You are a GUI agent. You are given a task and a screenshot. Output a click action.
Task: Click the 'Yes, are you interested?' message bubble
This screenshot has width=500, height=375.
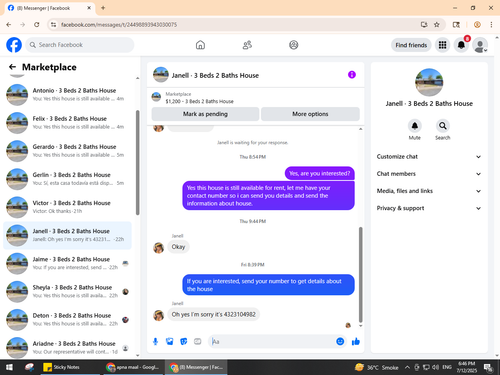point(320,173)
